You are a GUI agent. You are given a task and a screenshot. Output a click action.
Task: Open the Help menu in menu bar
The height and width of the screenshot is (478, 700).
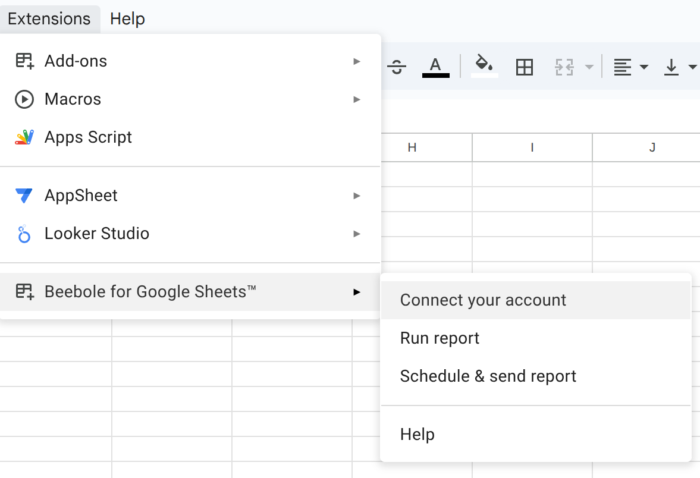pos(128,19)
